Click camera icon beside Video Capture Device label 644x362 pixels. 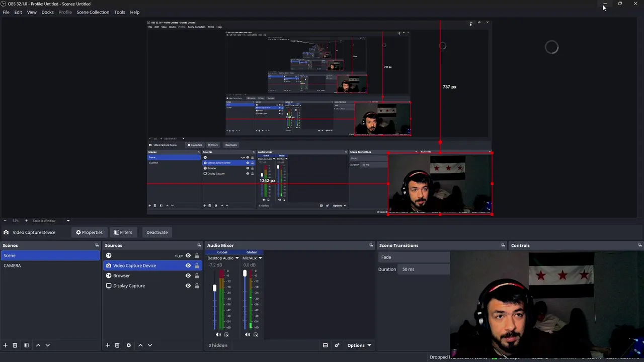(6, 232)
